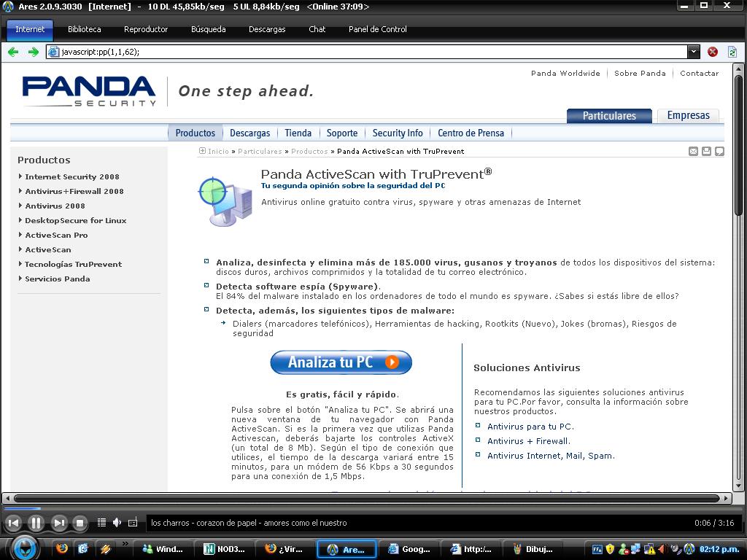Click the print page icon
The height and width of the screenshot is (560, 747).
click(706, 151)
